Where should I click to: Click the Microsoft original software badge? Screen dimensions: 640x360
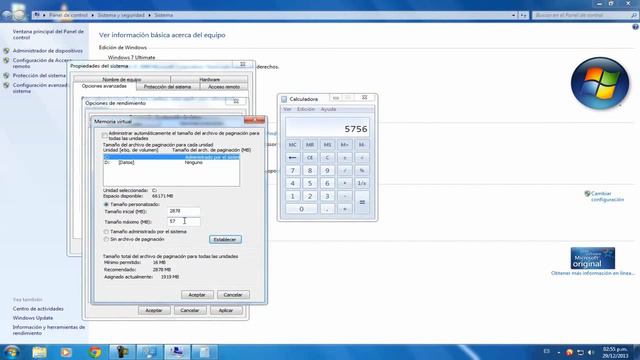(x=593, y=258)
